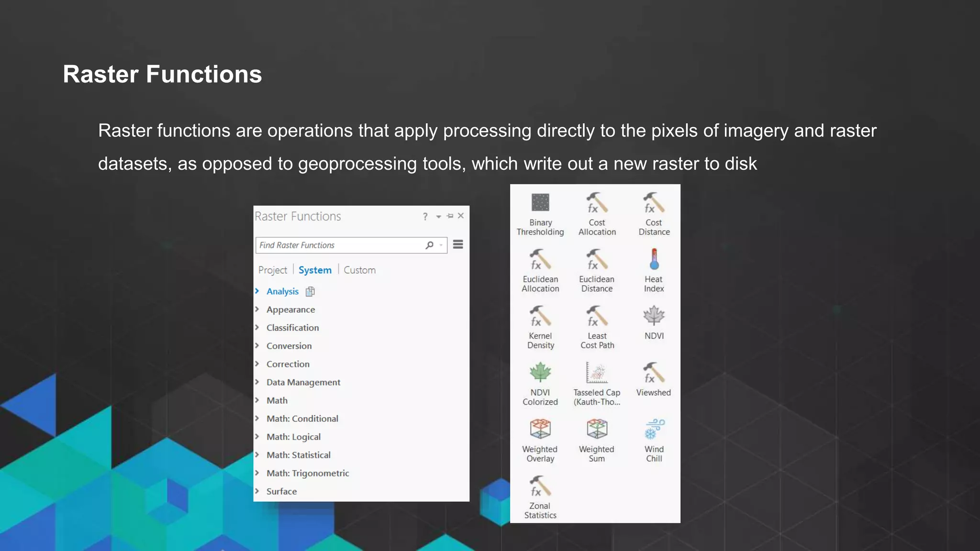Viewport: 980px width, 551px height.
Task: Open the pane options dropdown arrow
Action: [x=438, y=217]
